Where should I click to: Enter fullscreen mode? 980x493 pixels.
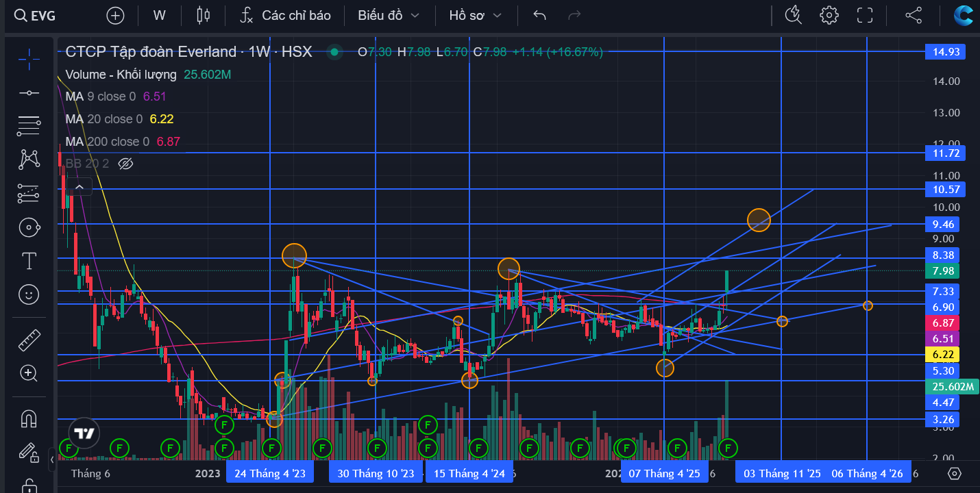click(x=866, y=15)
